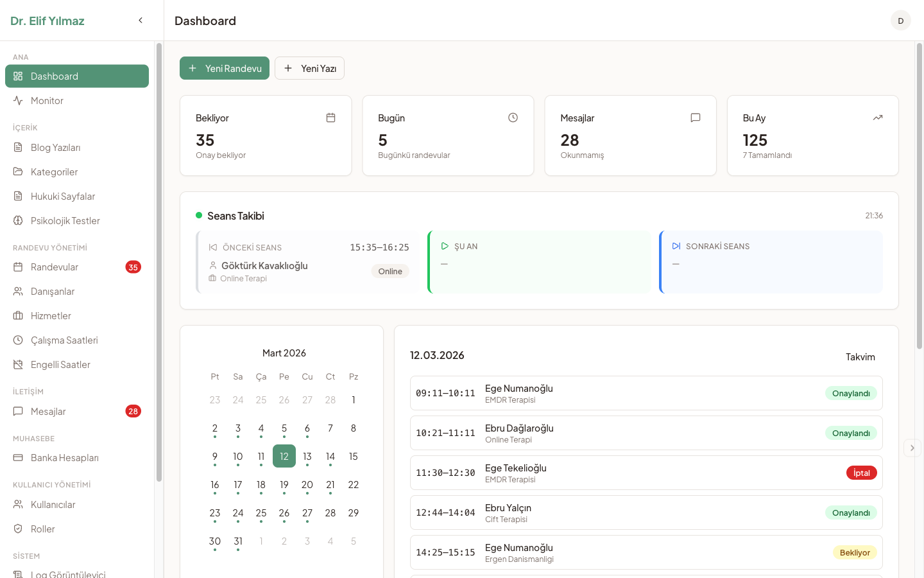Open Banka Hesapları in sidebar

tap(64, 458)
